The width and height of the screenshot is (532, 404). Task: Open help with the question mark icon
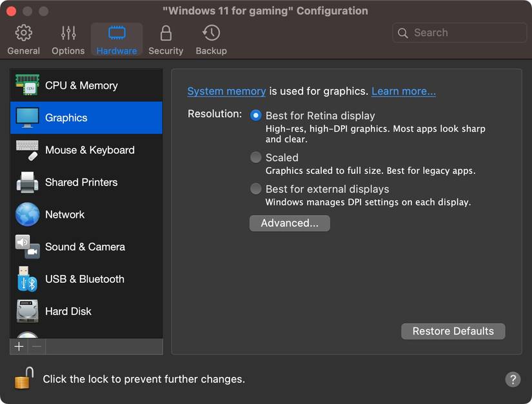click(x=513, y=380)
